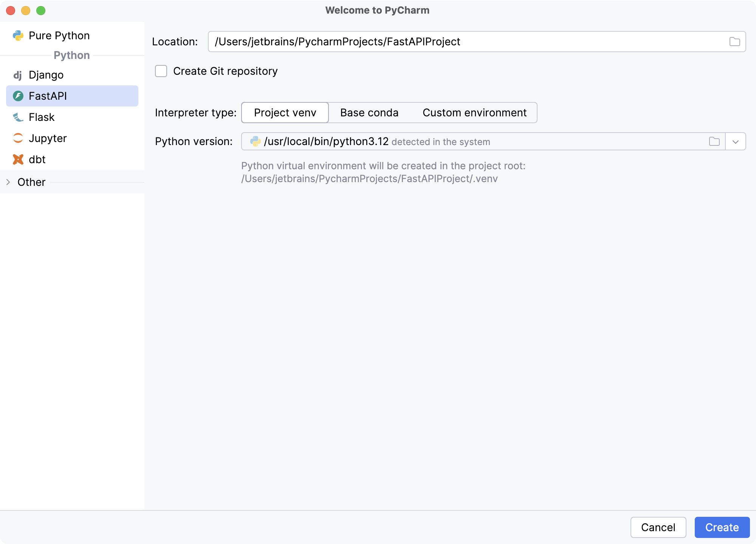Open the folder browser for Location
The height and width of the screenshot is (544, 756).
click(x=735, y=42)
